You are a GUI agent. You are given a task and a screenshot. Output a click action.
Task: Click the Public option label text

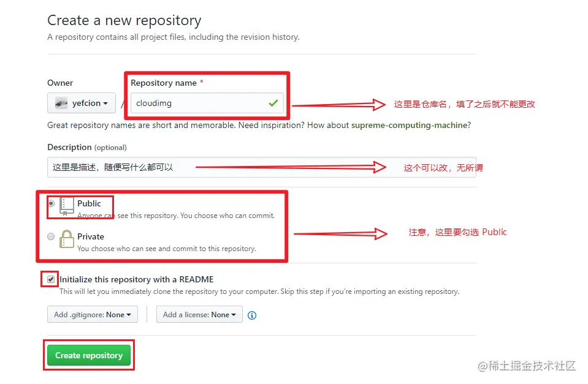89,203
